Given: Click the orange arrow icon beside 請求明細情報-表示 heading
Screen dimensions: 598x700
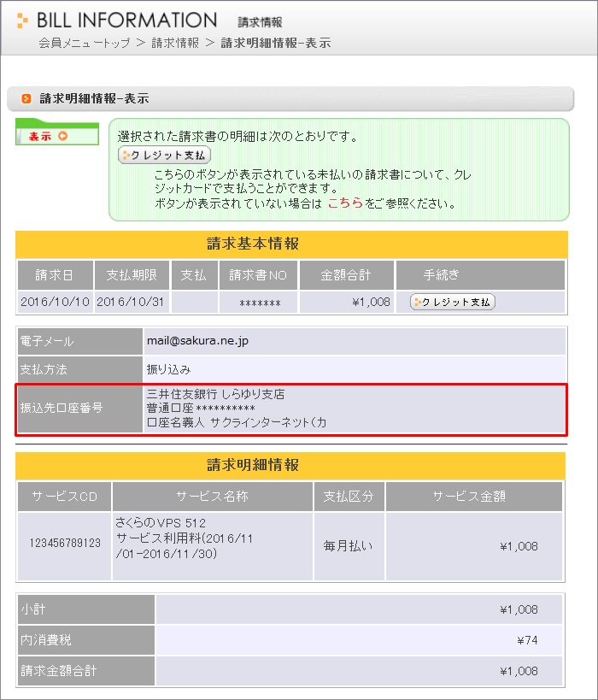Looking at the screenshot, I should [26, 99].
